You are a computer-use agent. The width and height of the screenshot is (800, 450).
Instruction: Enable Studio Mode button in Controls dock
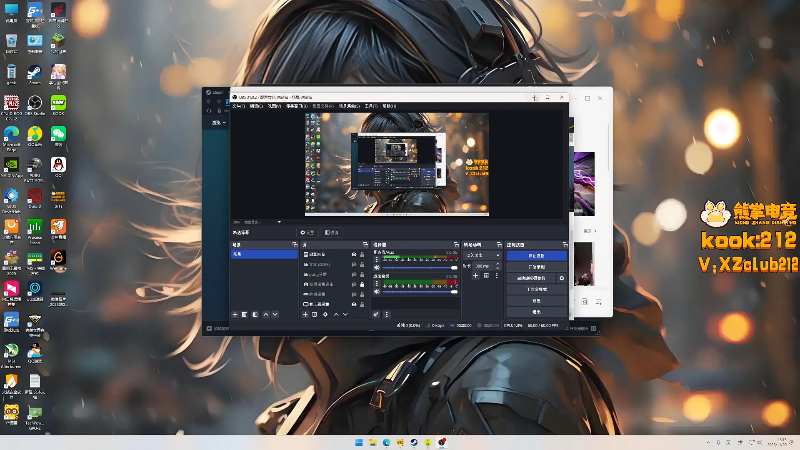(536, 289)
